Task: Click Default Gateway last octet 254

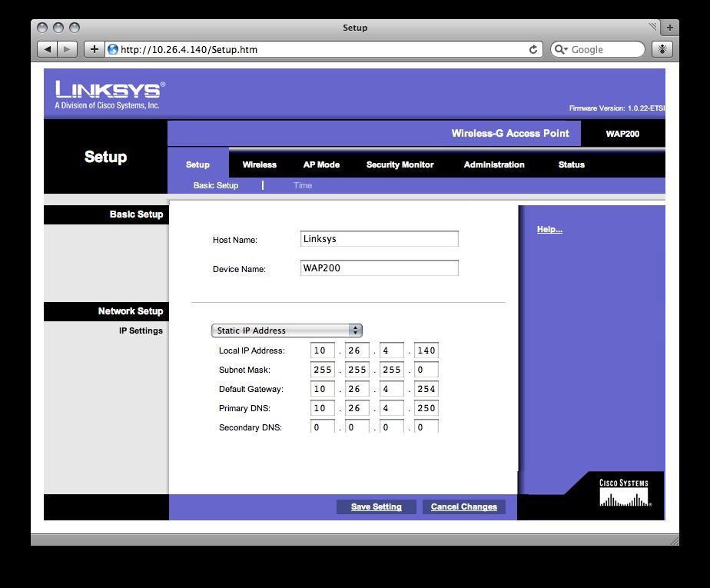Action: coord(426,389)
